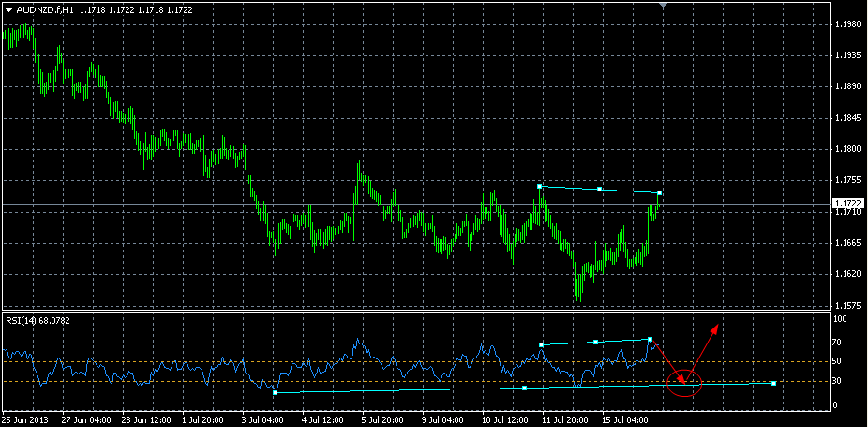Click the right anchor point of the price trendline
This screenshot has height=427, width=868.
pos(660,193)
